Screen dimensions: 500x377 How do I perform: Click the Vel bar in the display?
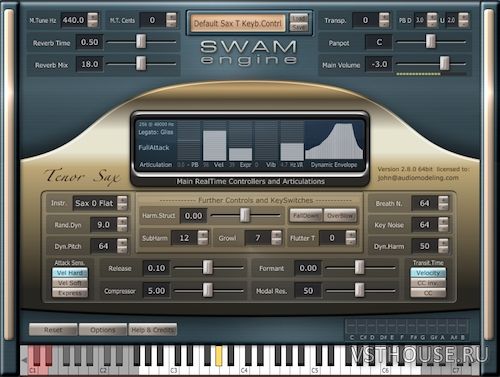click(x=215, y=145)
